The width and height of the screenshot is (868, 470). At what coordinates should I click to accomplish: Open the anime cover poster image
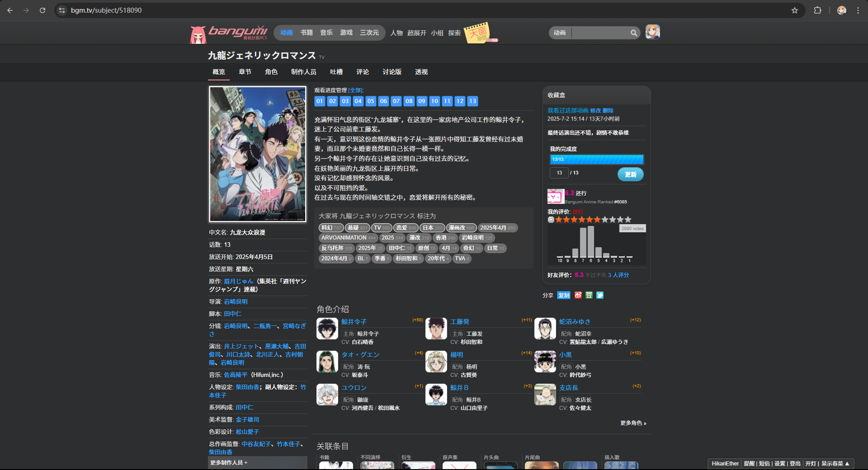(x=258, y=154)
